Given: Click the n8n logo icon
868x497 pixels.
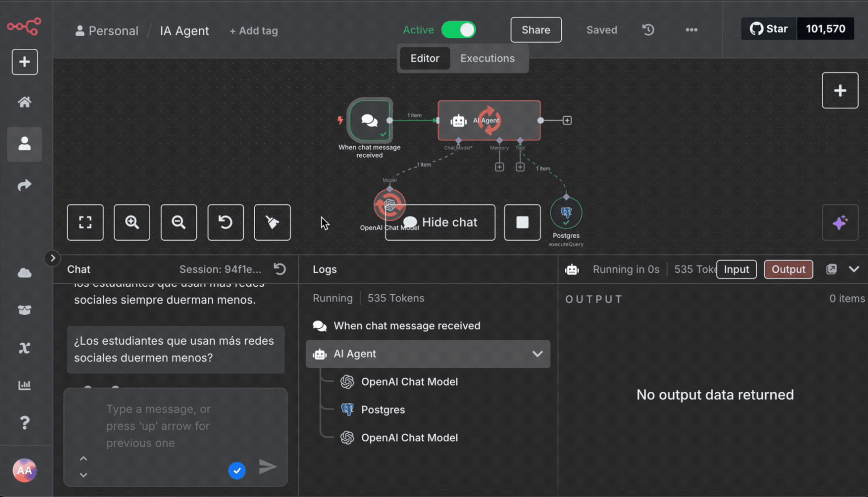Looking at the screenshot, I should 24,26.
